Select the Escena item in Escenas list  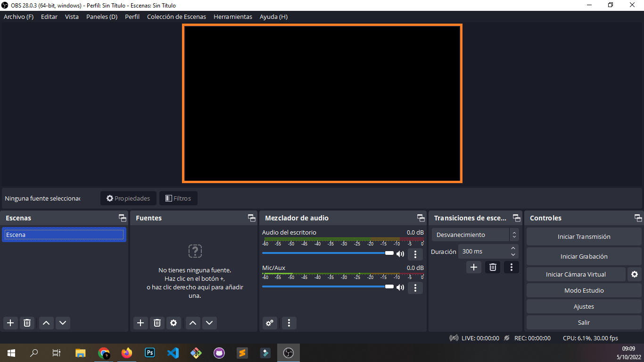64,235
